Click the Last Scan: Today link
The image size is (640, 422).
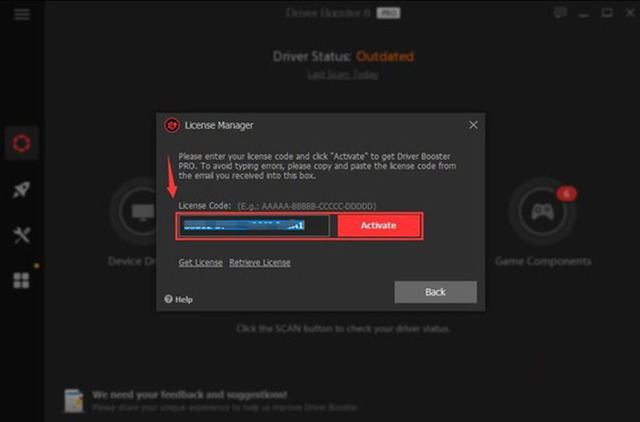[x=343, y=75]
